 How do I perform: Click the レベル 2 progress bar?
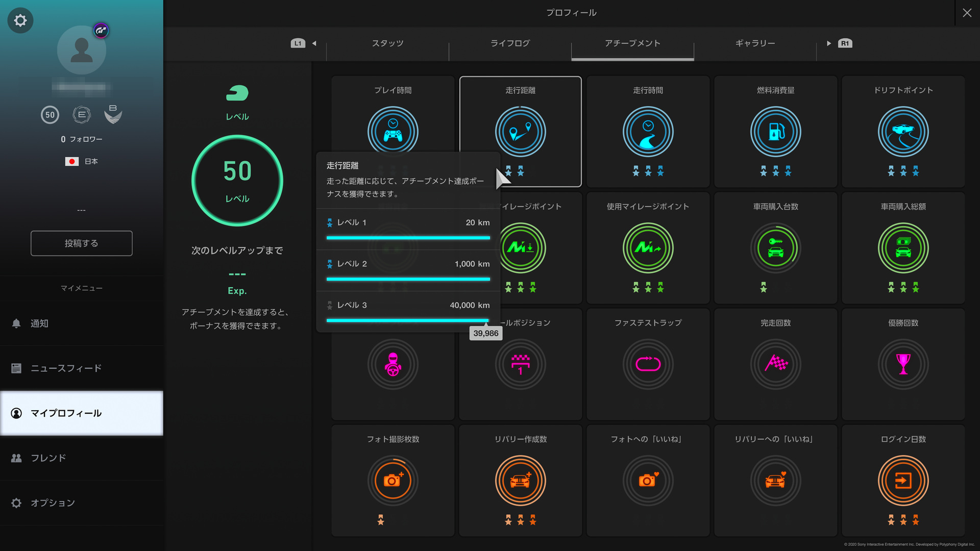pos(408,279)
